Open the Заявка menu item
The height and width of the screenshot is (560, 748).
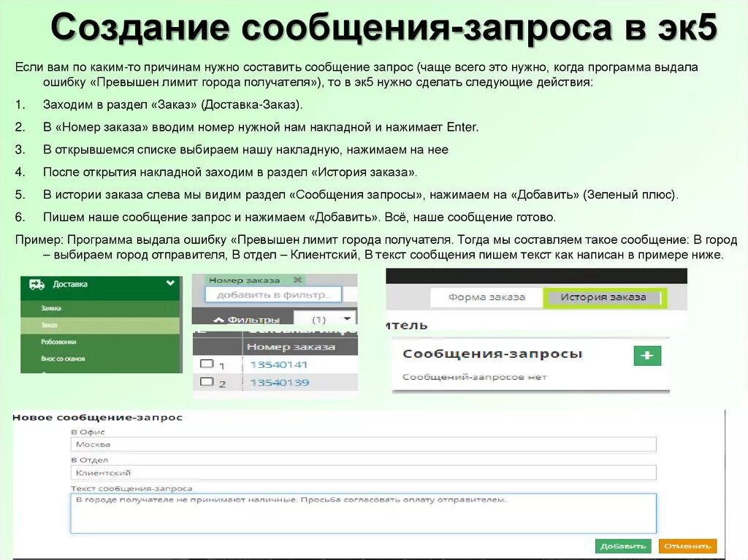[x=51, y=308]
